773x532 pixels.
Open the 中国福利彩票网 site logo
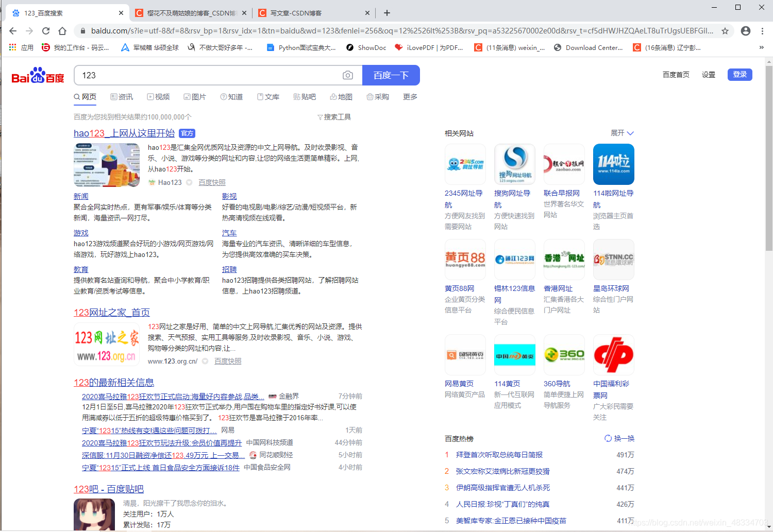(614, 355)
